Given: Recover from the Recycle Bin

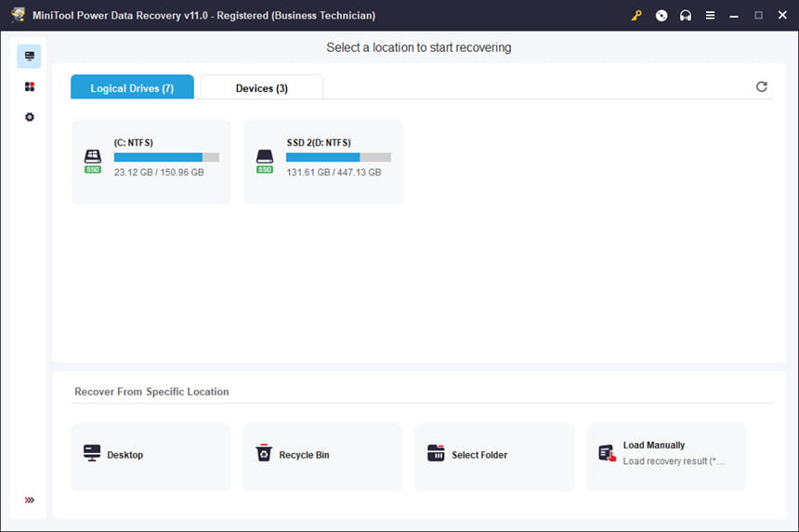Looking at the screenshot, I should tap(322, 457).
